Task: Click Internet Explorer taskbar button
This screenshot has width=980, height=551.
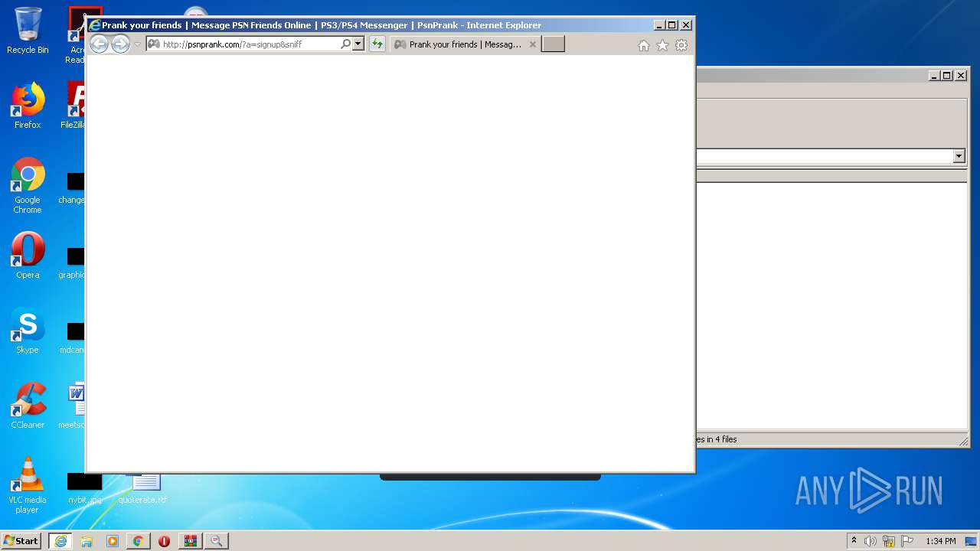Action: [x=60, y=541]
